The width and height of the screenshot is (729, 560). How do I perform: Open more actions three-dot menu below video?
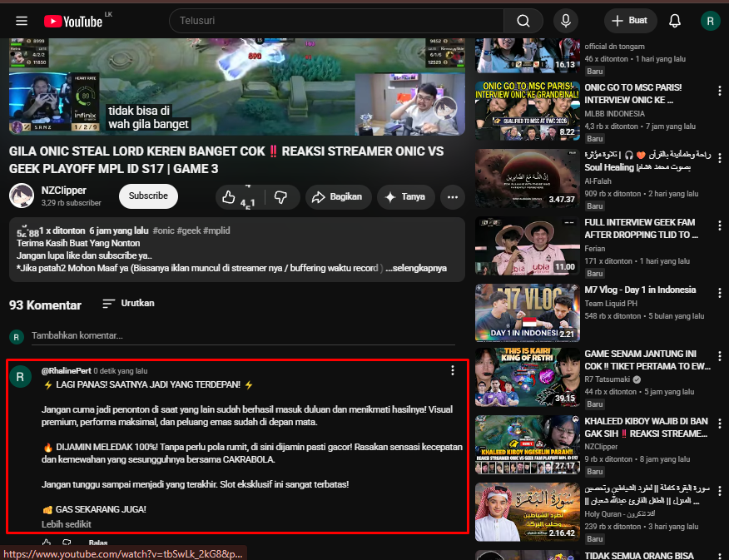coord(453,197)
